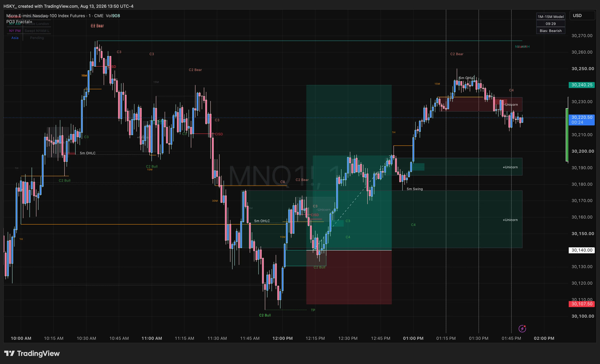Click the 30,170.00 price scale value
Viewport: 600px width, 364px height.
coord(582,201)
